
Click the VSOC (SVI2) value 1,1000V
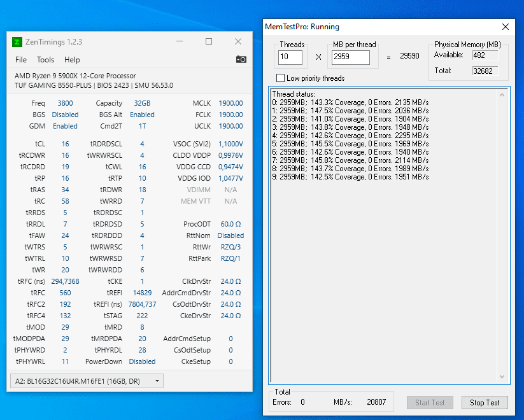pyautogui.click(x=230, y=144)
